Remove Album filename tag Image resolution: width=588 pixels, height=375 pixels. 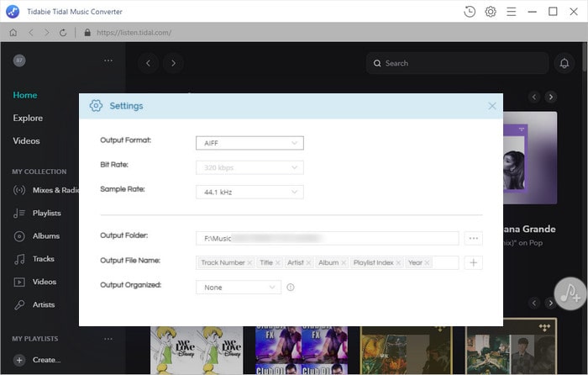click(344, 263)
